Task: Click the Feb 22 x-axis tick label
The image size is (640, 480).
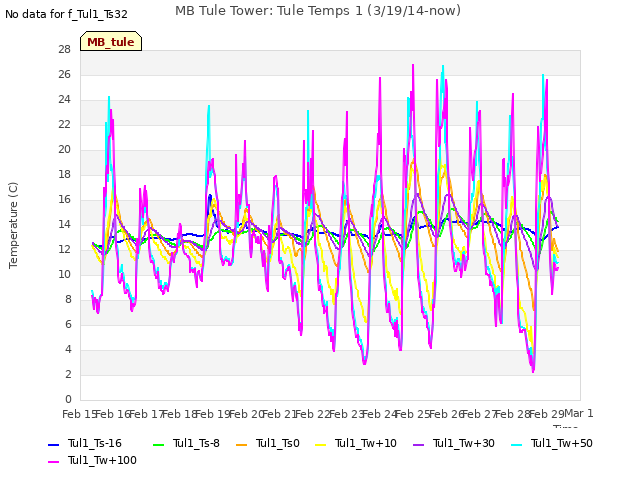Action: pos(313,414)
